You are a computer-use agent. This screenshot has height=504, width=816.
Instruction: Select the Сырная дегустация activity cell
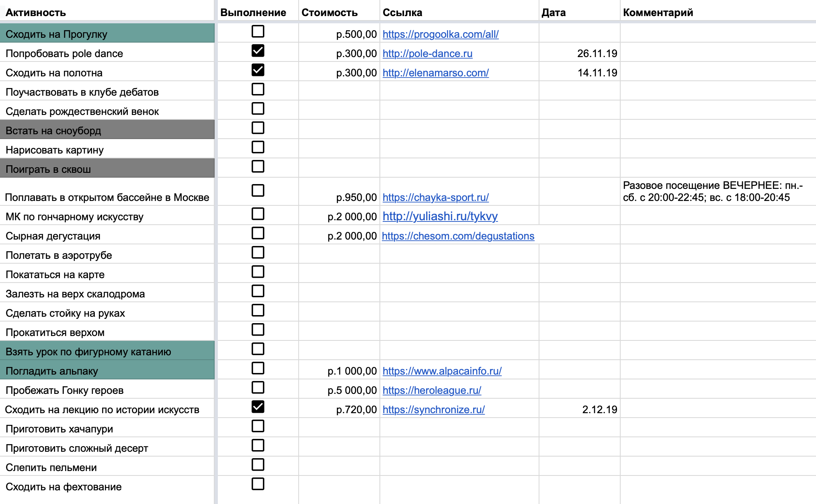[107, 235]
